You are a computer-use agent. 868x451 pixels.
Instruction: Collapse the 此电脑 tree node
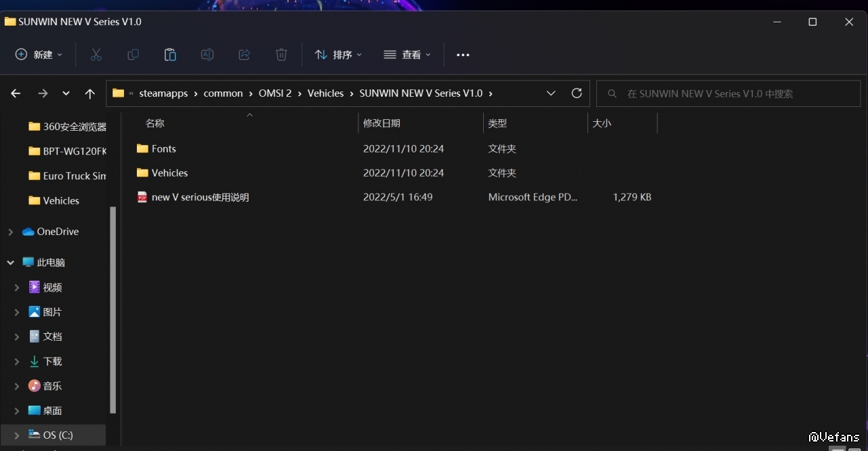click(x=11, y=262)
